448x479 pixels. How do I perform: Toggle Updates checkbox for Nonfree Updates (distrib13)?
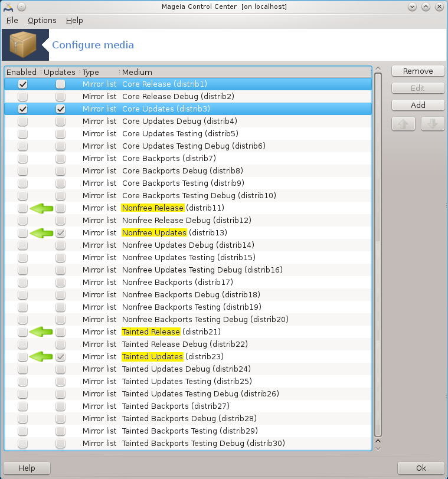pyautogui.click(x=61, y=233)
